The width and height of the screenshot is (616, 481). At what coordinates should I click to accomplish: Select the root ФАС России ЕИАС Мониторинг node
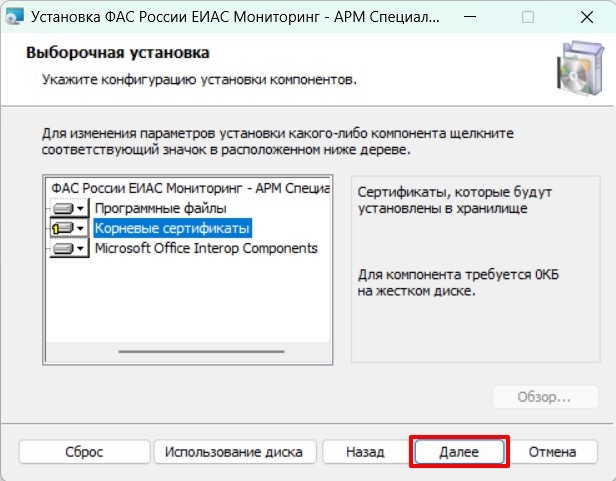pos(191,188)
